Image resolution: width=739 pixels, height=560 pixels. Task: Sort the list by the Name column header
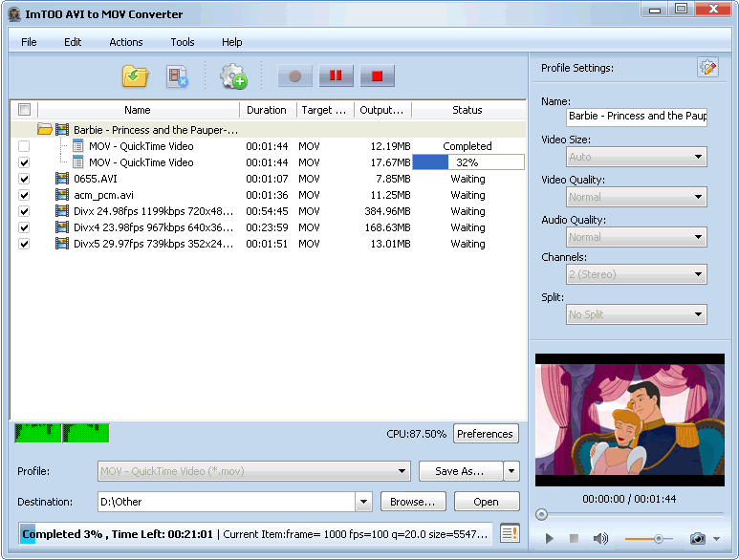pos(138,110)
